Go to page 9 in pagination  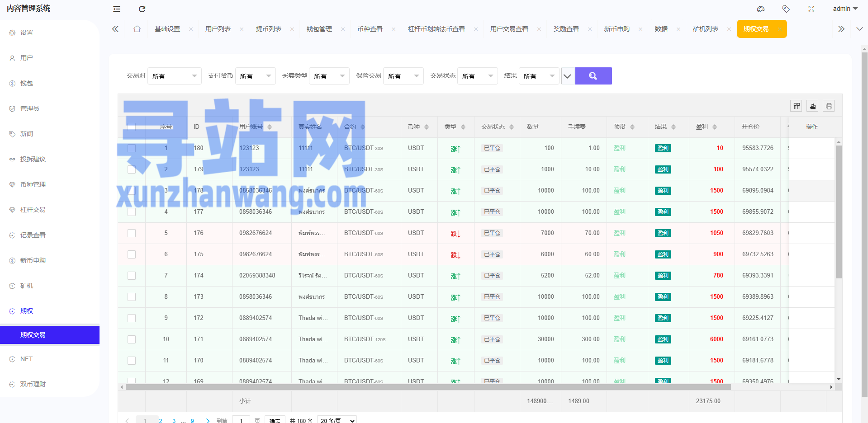tap(192, 420)
